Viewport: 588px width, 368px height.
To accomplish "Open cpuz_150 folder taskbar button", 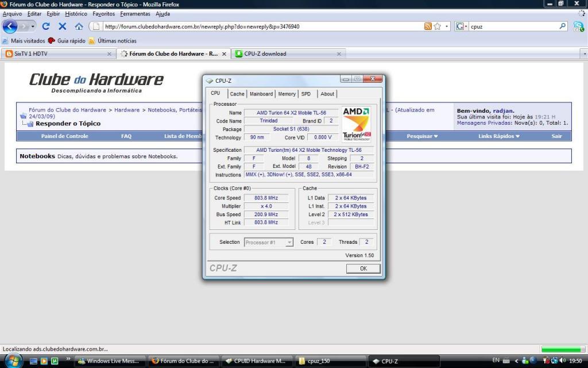I will (x=331, y=361).
